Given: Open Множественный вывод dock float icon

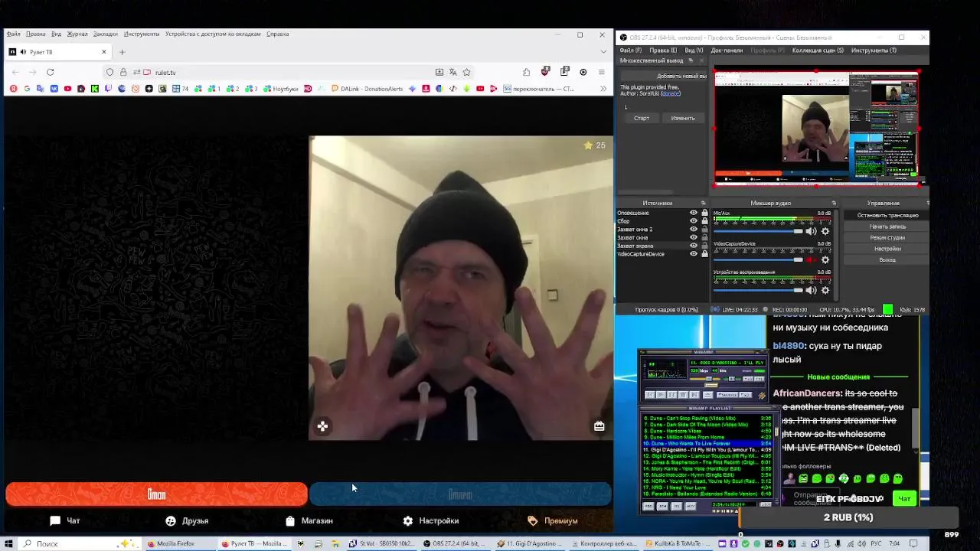Looking at the screenshot, I should coord(690,60).
